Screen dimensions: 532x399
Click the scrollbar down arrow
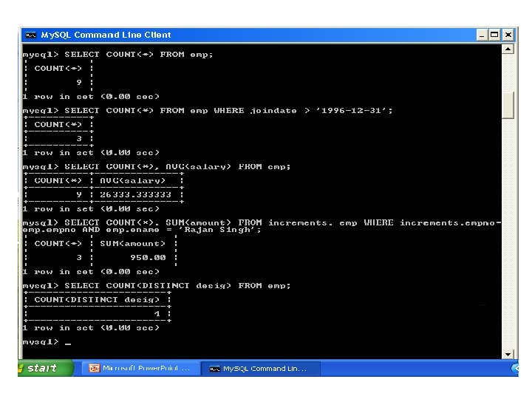click(x=508, y=354)
